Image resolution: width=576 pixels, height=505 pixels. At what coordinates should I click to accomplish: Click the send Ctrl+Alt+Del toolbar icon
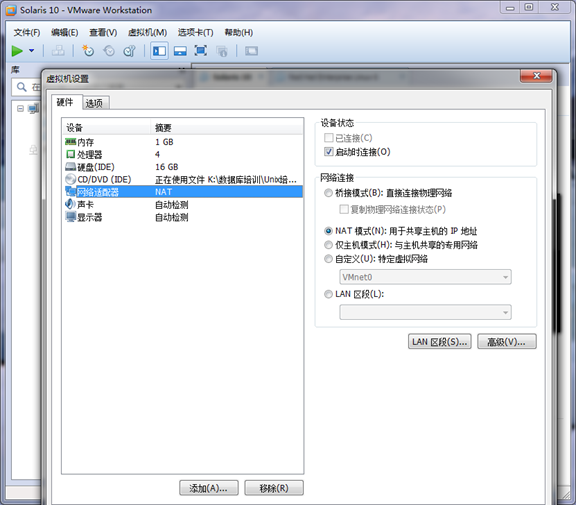58,51
